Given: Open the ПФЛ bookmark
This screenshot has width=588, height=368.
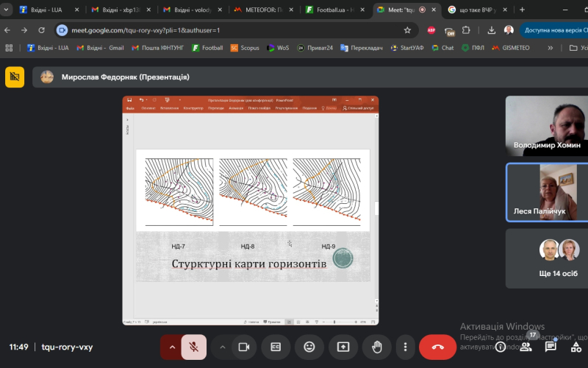Looking at the screenshot, I should click(473, 48).
